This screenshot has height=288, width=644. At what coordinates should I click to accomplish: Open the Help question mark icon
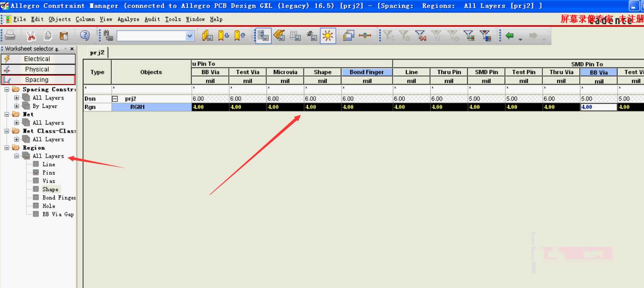point(85,36)
